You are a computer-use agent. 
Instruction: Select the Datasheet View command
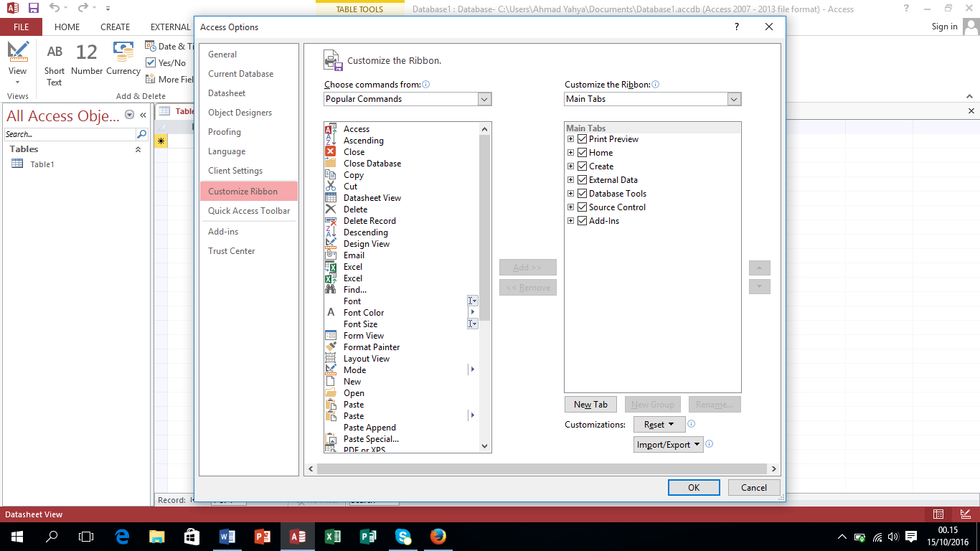372,197
